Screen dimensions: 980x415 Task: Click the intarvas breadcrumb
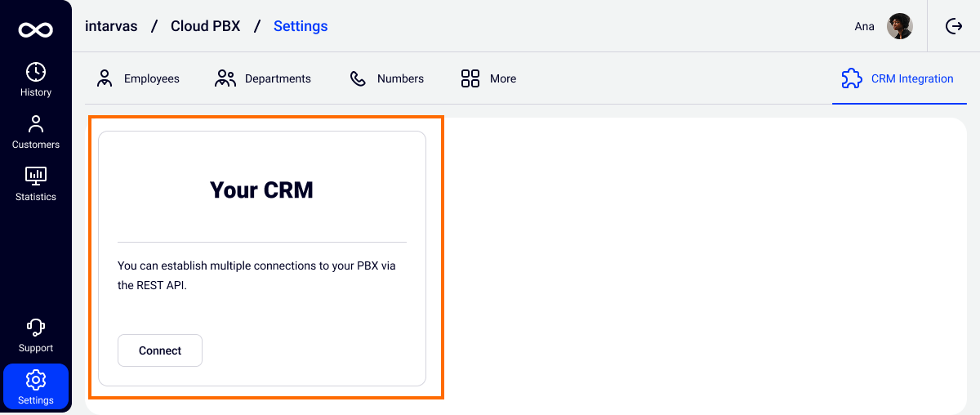[x=111, y=26]
